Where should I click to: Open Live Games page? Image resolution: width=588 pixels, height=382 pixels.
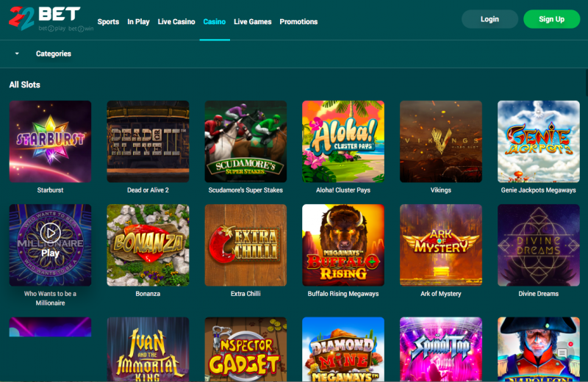tap(253, 22)
